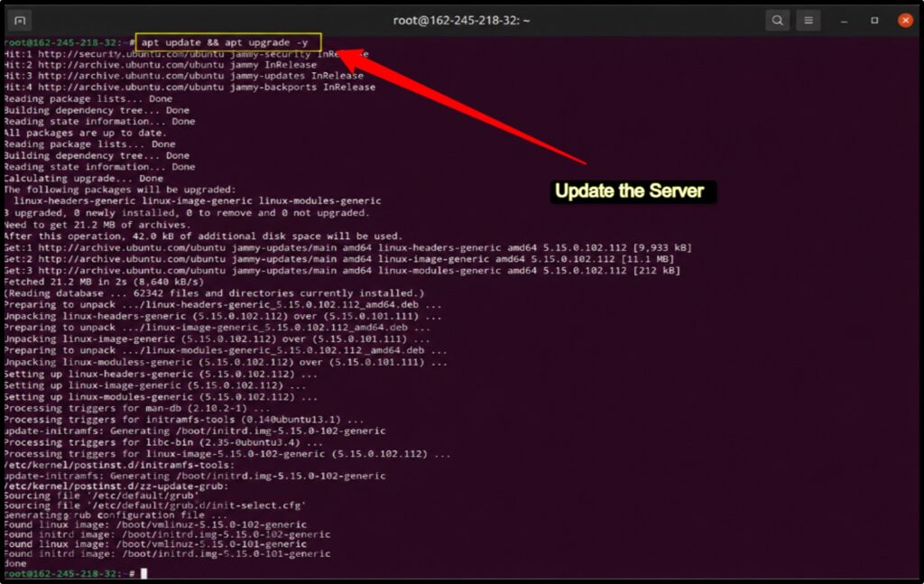Click '3 upgraded, 0 newly installed' summary line
The width and height of the screenshot is (924, 584).
point(187,213)
